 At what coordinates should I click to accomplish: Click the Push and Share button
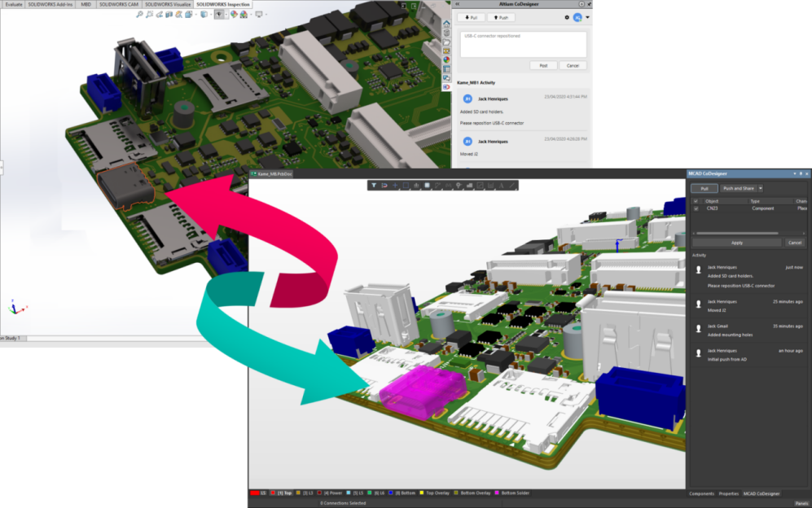739,189
